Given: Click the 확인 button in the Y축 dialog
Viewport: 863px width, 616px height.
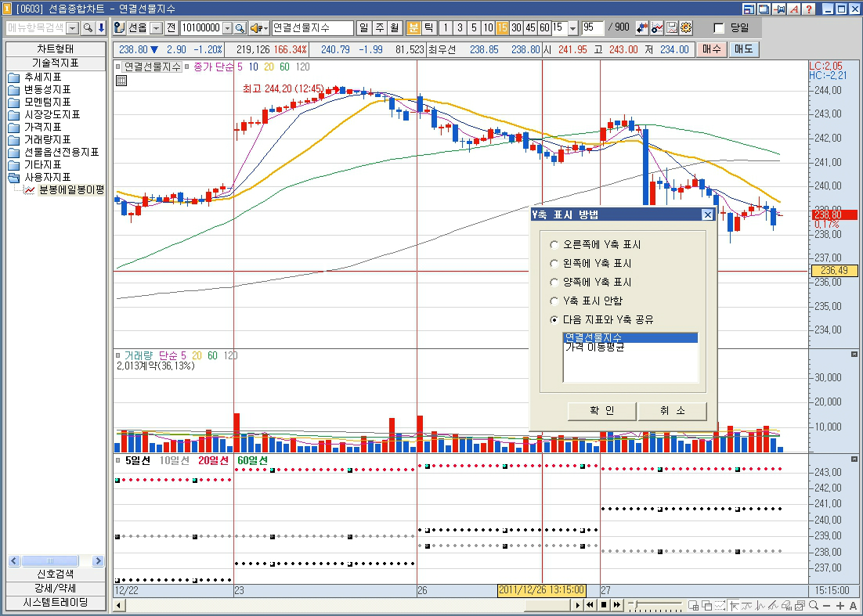Looking at the screenshot, I should click(601, 411).
